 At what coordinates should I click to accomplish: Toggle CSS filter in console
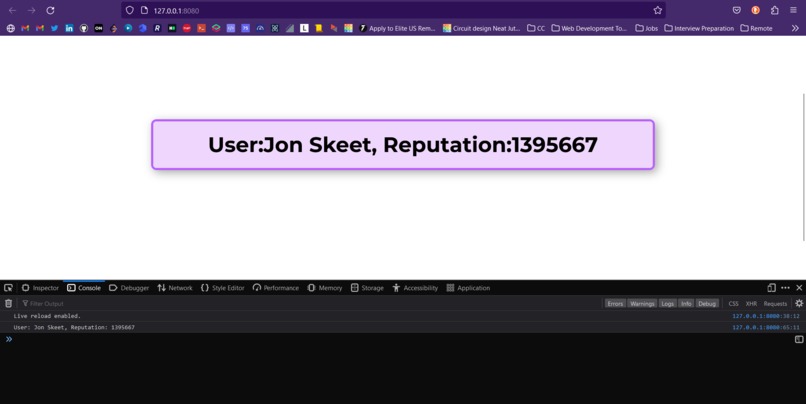(734, 303)
